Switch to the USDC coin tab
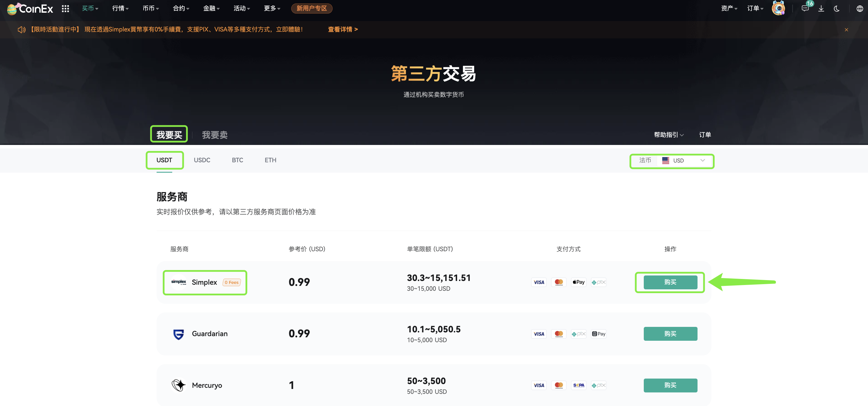Viewport: 868px width, 406px height. (x=202, y=160)
